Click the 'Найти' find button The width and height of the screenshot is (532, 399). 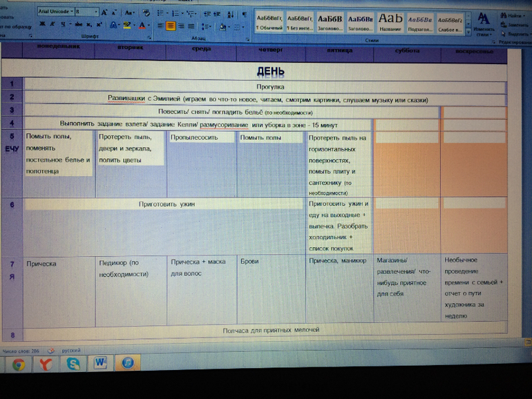(x=513, y=14)
